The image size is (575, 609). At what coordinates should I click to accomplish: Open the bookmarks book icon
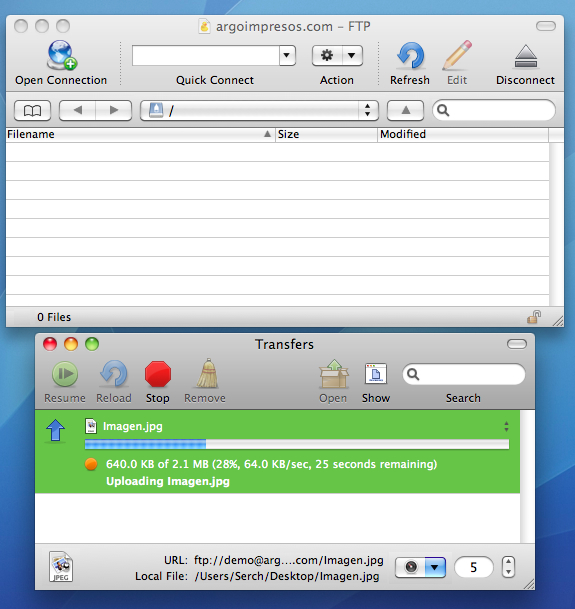click(x=33, y=111)
